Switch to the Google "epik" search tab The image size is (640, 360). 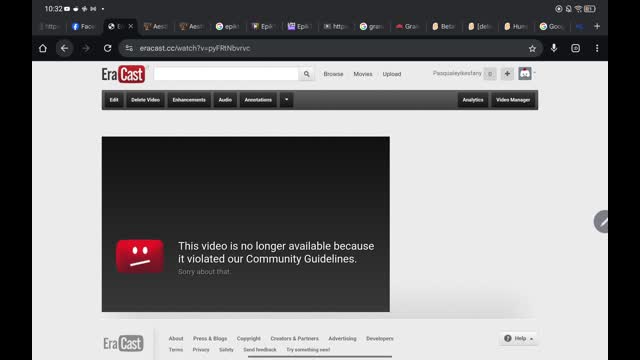pyautogui.click(x=227, y=27)
